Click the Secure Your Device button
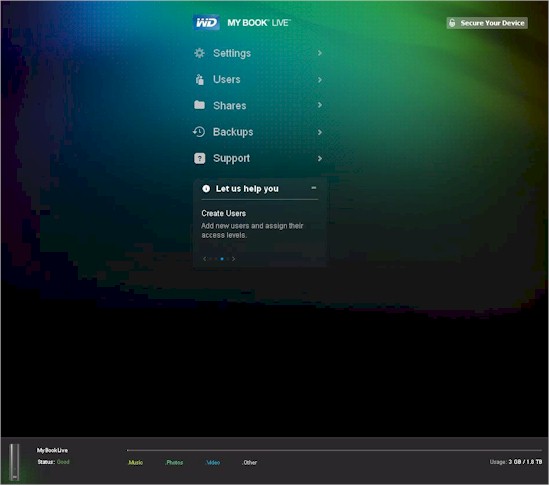This screenshot has height=486, width=550. [487, 23]
